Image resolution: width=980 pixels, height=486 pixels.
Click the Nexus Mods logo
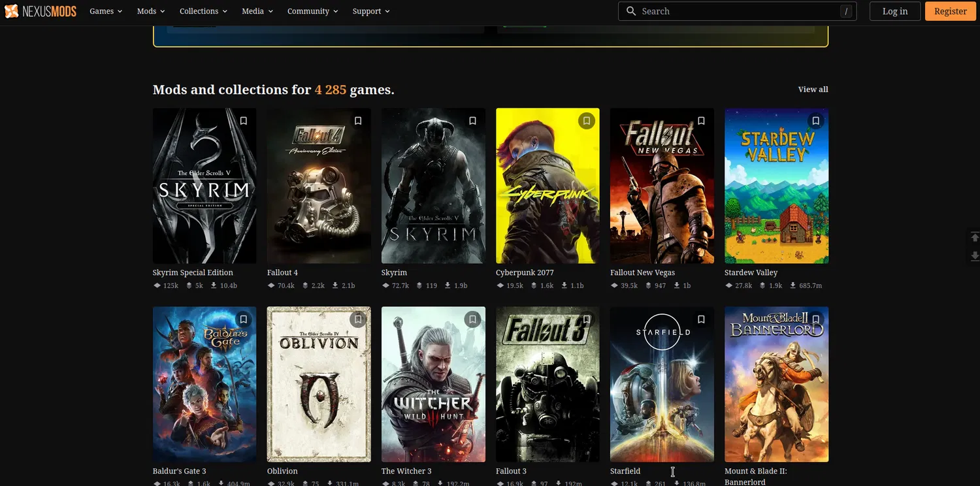41,11
